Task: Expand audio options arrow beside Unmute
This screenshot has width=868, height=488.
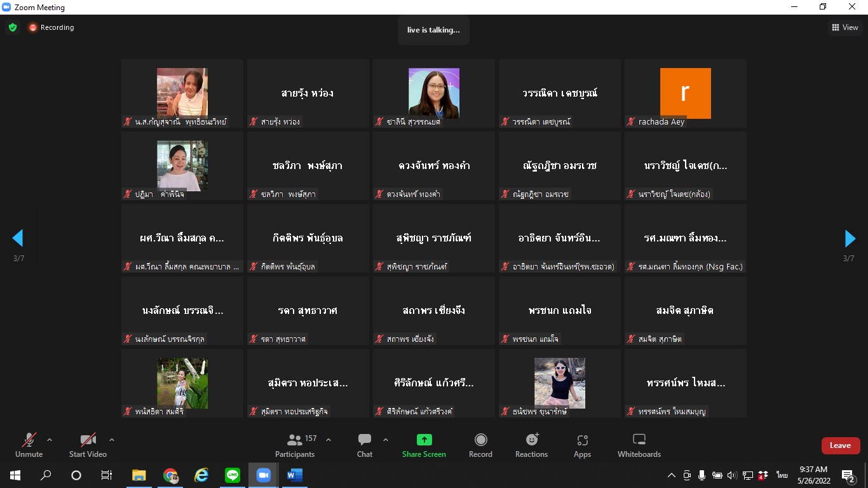Action: tap(50, 439)
